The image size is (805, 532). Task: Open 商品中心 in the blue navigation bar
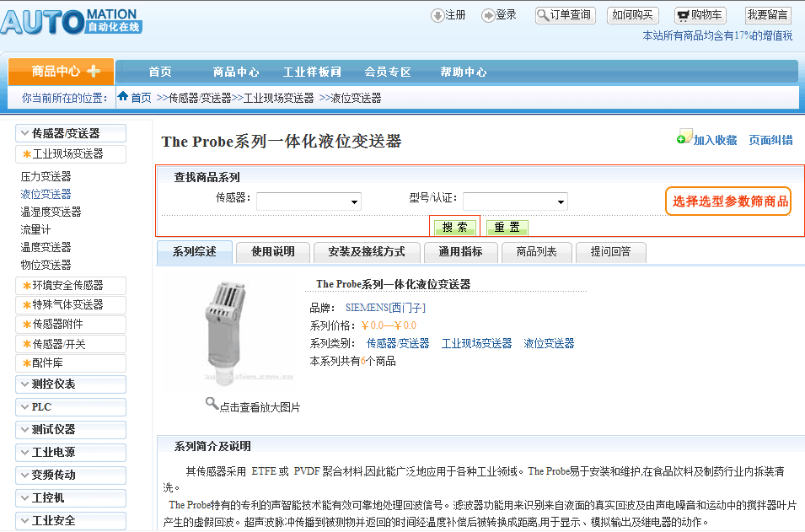[x=236, y=72]
